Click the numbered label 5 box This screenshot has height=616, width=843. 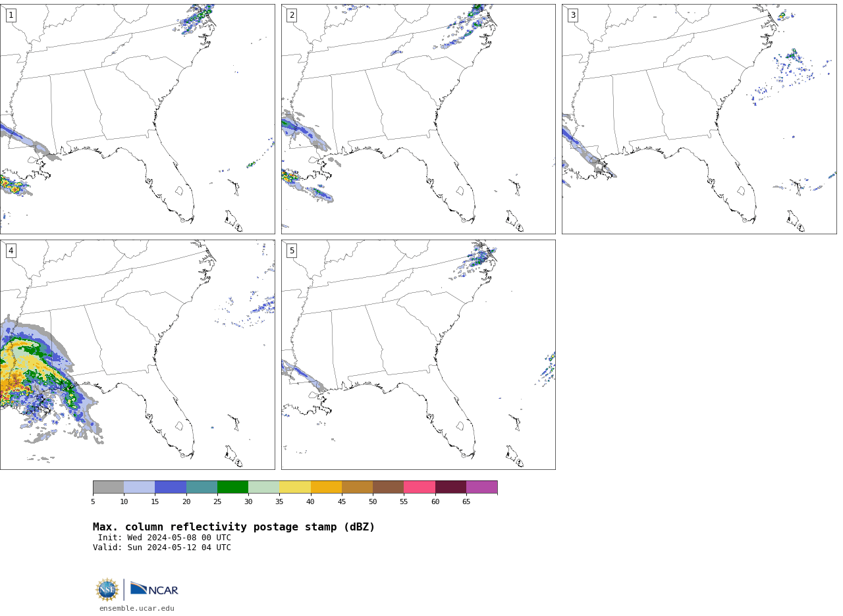(x=292, y=251)
